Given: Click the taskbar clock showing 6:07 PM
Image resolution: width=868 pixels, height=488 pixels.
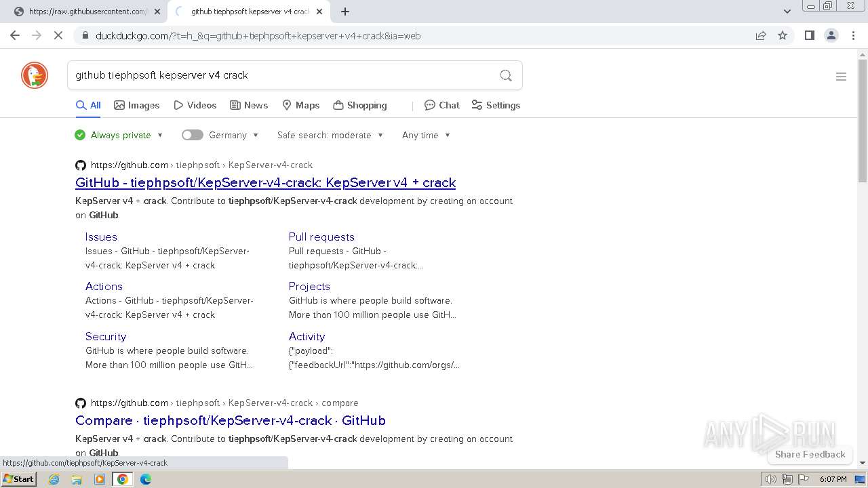Looking at the screenshot, I should point(833,479).
